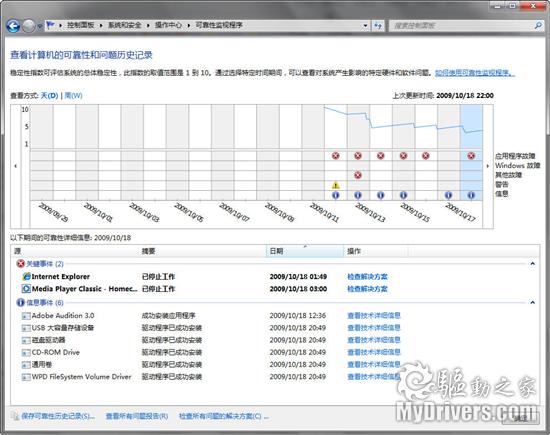Collapse the 信息事件 (6) group chevron

pyautogui.click(x=532, y=302)
